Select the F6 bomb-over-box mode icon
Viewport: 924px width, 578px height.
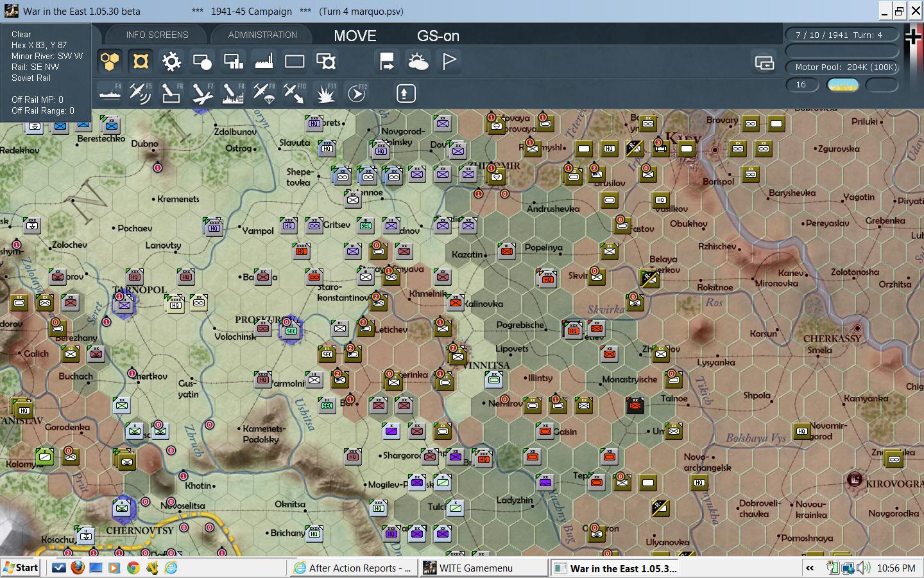(x=171, y=94)
